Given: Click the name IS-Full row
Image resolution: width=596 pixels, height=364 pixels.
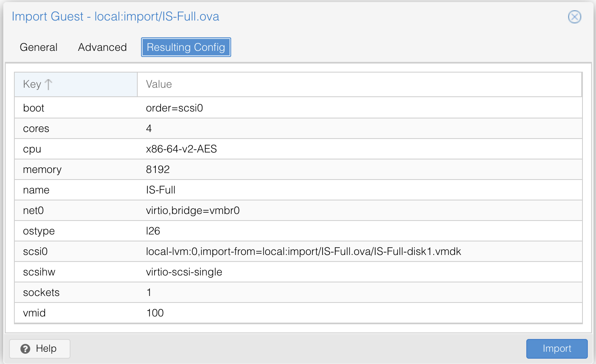Looking at the screenshot, I should coord(298,190).
